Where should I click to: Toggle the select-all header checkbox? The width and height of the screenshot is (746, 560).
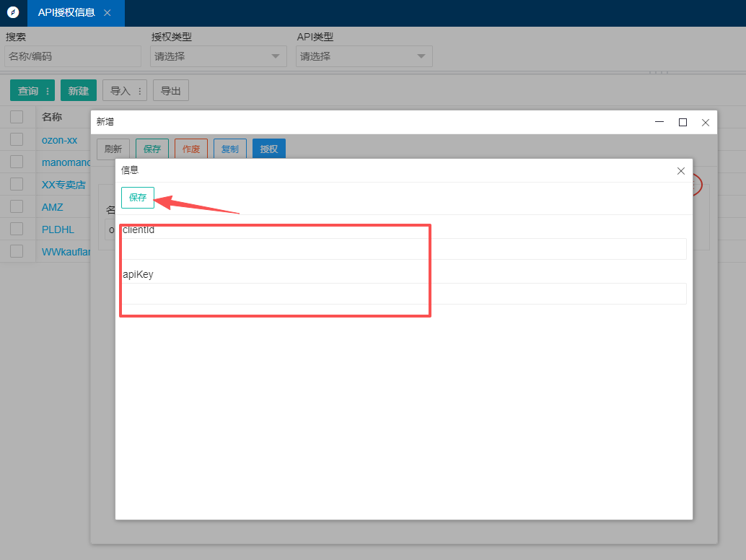[17, 117]
